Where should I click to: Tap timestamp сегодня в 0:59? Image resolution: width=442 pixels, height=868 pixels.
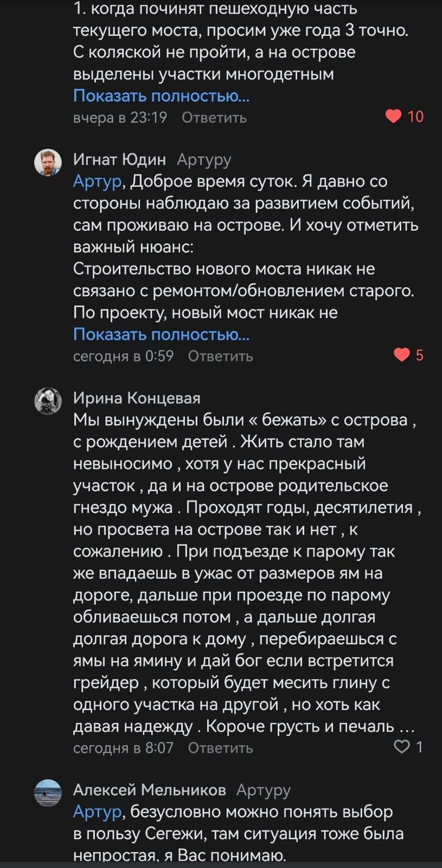tap(123, 356)
